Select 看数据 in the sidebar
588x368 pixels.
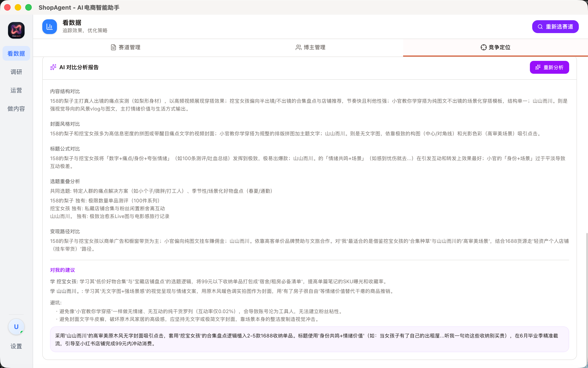(x=16, y=54)
